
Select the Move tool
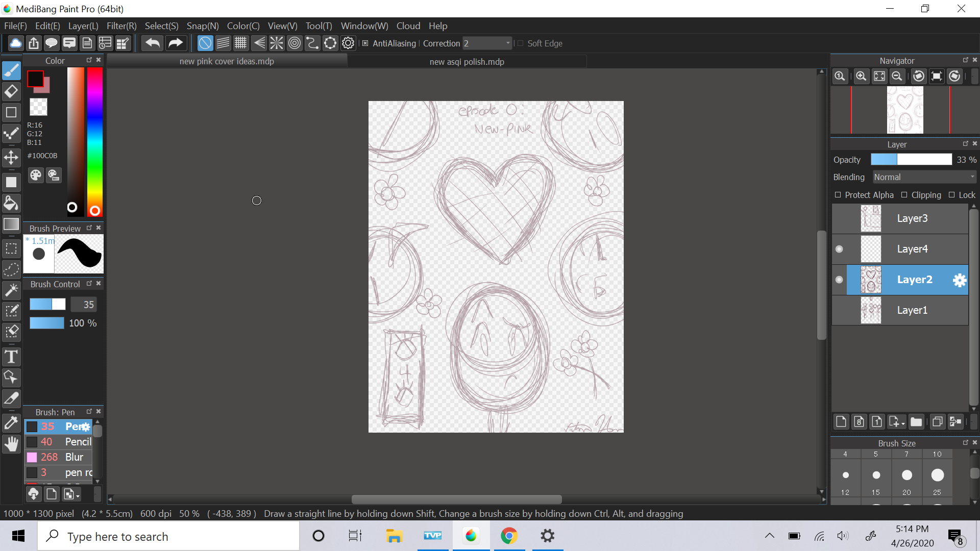tap(11, 158)
